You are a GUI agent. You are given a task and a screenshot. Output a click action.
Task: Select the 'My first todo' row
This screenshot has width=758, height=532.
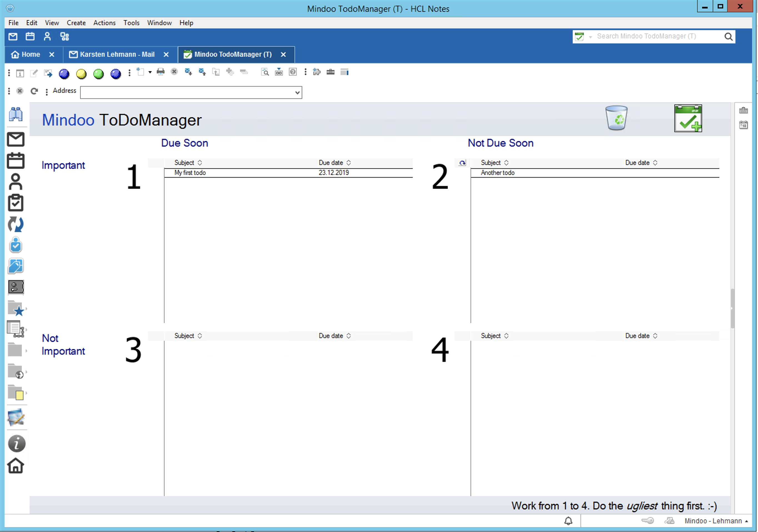click(289, 173)
